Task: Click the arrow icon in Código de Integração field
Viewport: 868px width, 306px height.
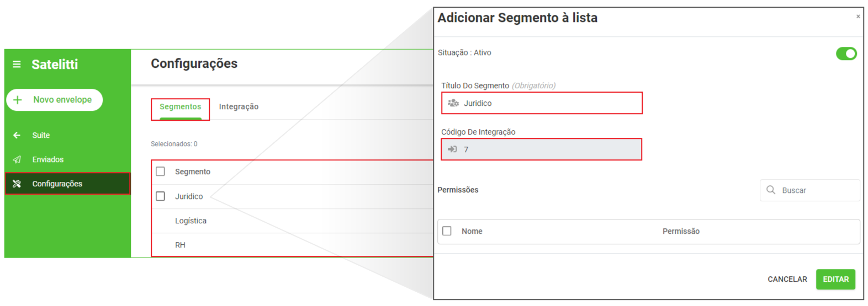Action: [x=452, y=149]
